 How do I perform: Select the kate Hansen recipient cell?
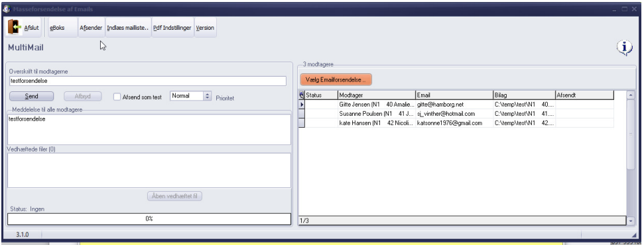tap(377, 122)
